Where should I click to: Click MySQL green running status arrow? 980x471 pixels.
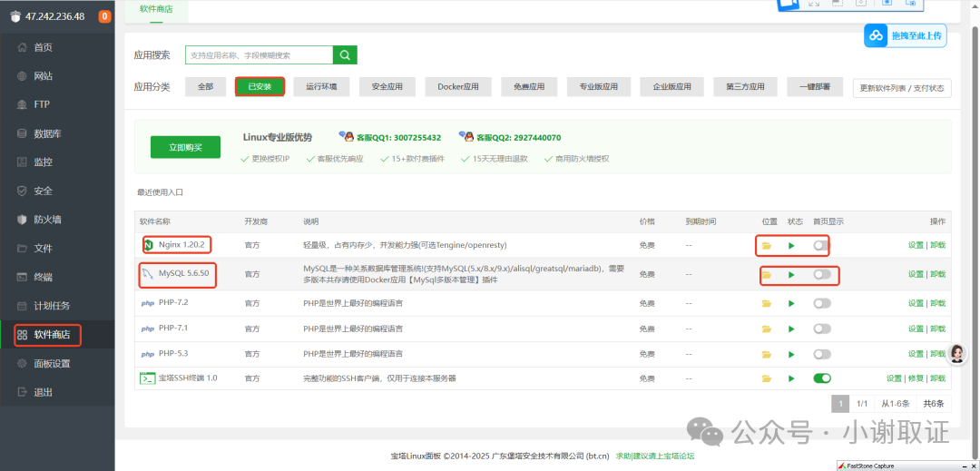point(791,274)
